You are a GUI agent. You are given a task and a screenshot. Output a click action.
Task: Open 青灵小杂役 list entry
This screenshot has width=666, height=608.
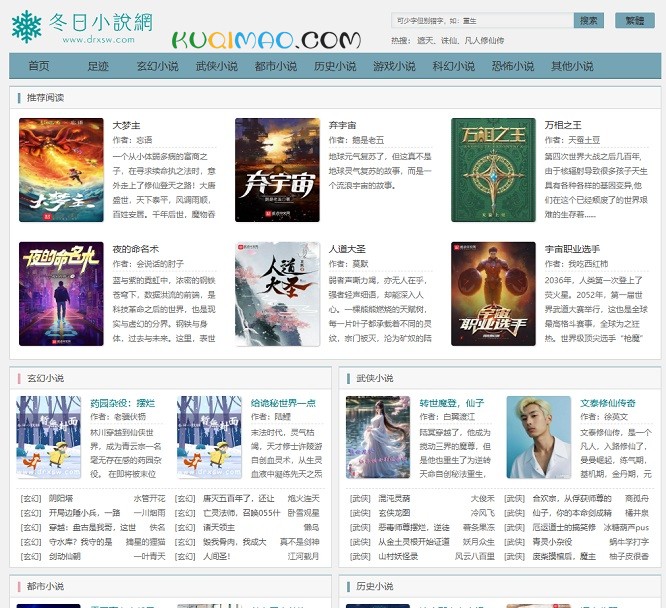click(552, 542)
